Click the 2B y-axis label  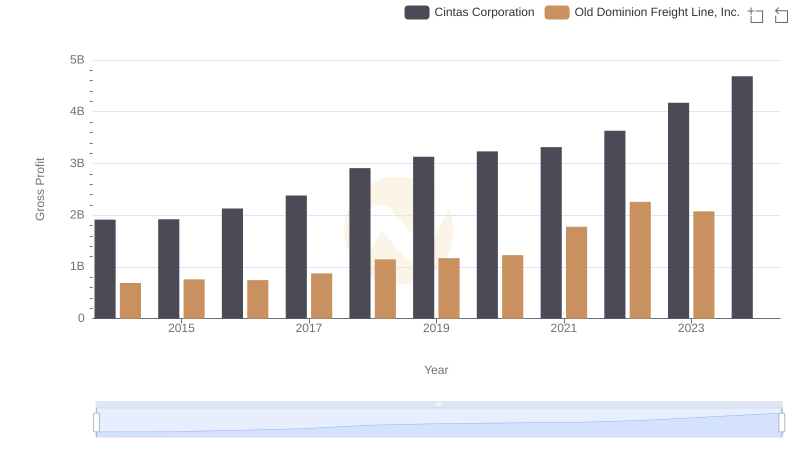pyautogui.click(x=77, y=215)
